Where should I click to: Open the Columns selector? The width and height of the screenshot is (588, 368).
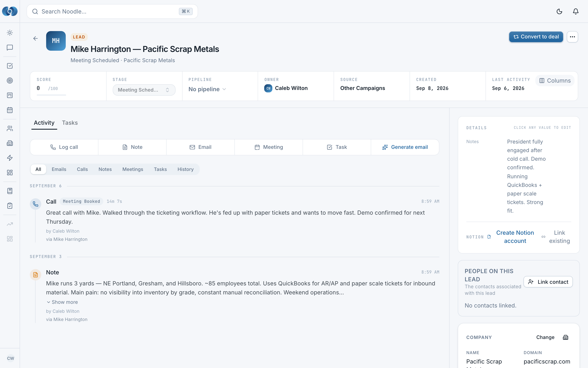click(x=555, y=81)
